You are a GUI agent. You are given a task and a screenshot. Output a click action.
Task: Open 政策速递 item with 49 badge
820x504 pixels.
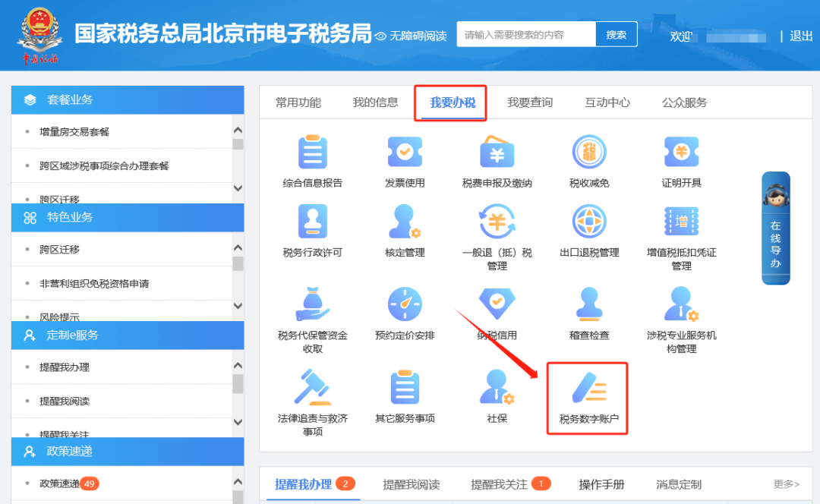[69, 484]
